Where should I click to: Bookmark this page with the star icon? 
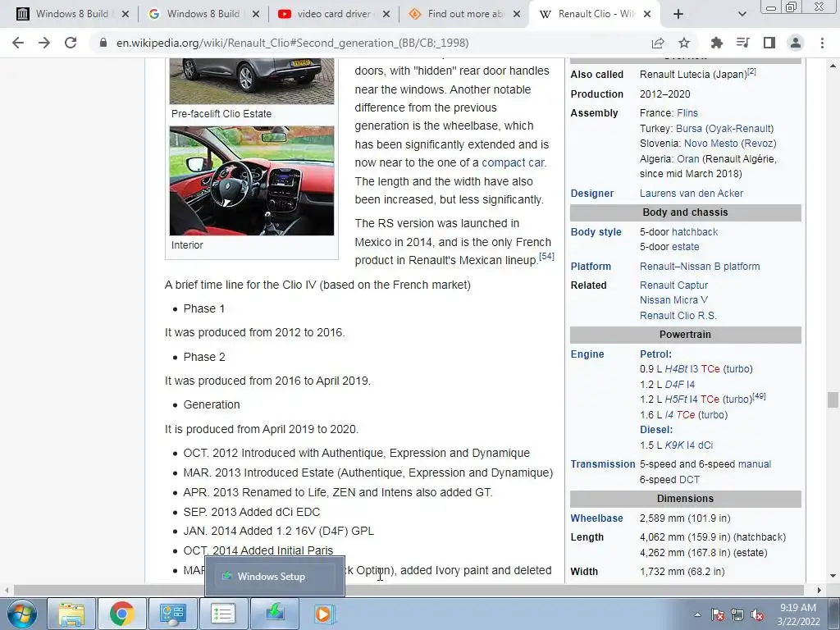tap(684, 43)
